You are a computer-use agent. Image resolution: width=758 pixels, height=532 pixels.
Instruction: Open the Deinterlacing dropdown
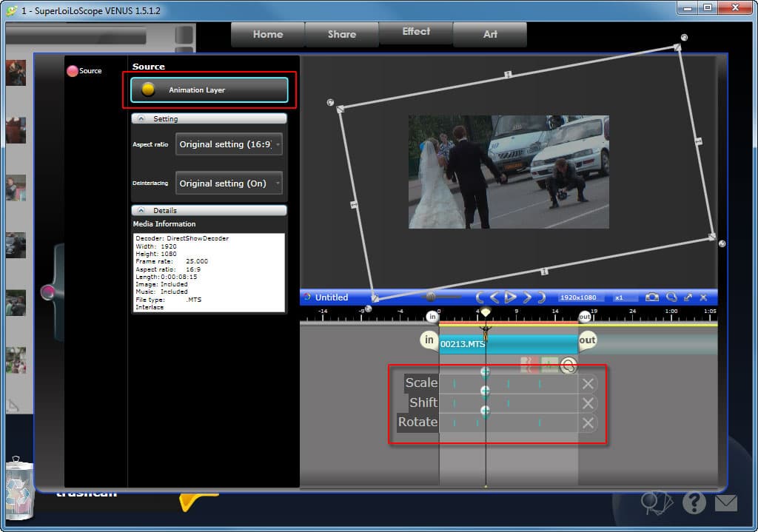coord(229,183)
